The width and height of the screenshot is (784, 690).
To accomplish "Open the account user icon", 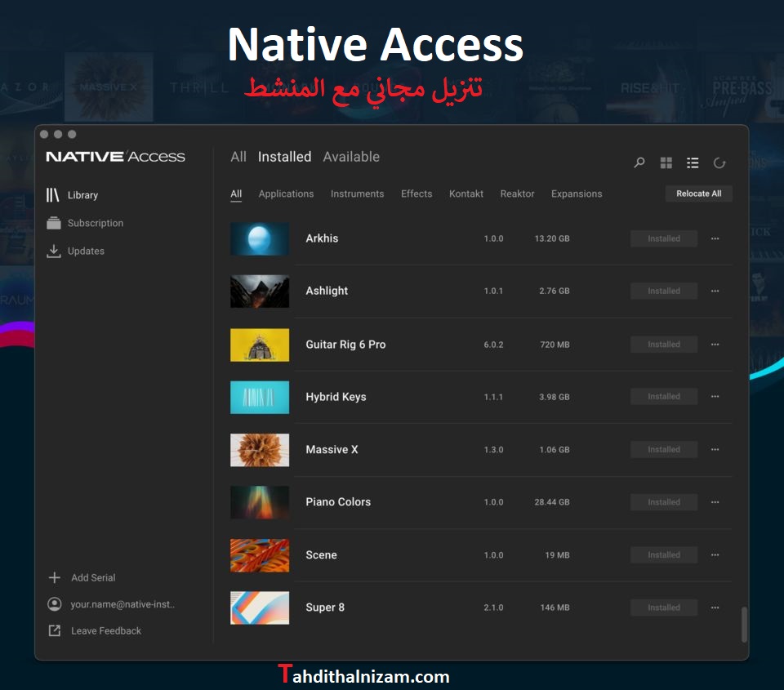I will click(55, 604).
